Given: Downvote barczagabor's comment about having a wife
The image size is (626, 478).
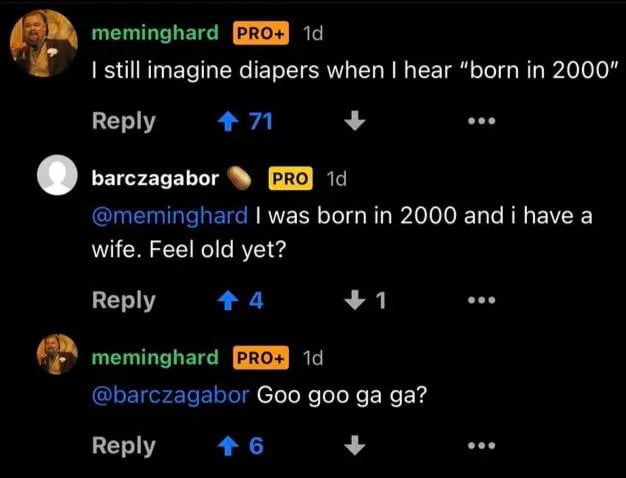Looking at the screenshot, I should (x=357, y=299).
